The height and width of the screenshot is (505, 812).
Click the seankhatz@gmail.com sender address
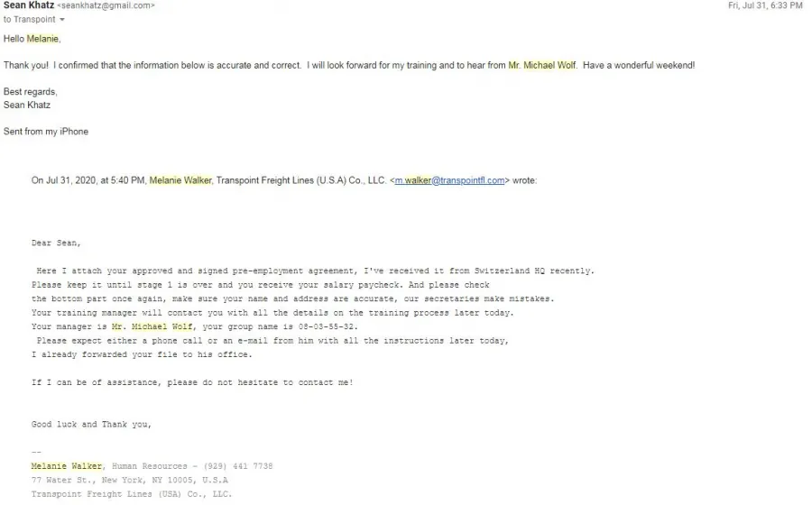106,5
